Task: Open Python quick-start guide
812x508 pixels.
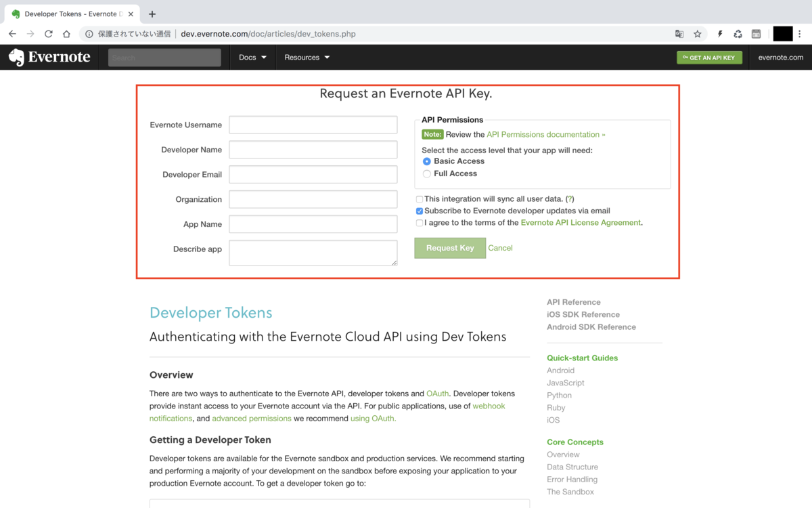Action: pos(560,396)
